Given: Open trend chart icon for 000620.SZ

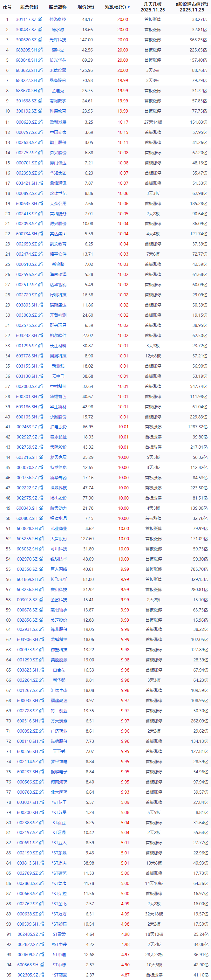Looking at the screenshot, I should (40, 122).
